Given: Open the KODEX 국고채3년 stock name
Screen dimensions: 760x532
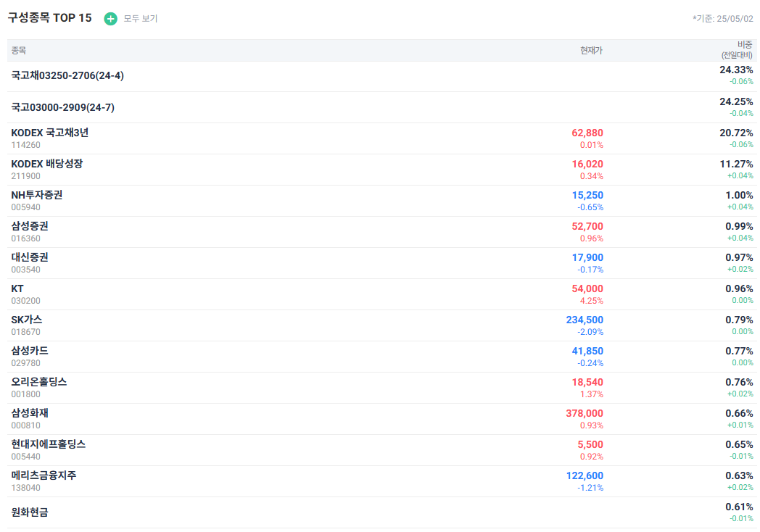Looking at the screenshot, I should [50, 133].
